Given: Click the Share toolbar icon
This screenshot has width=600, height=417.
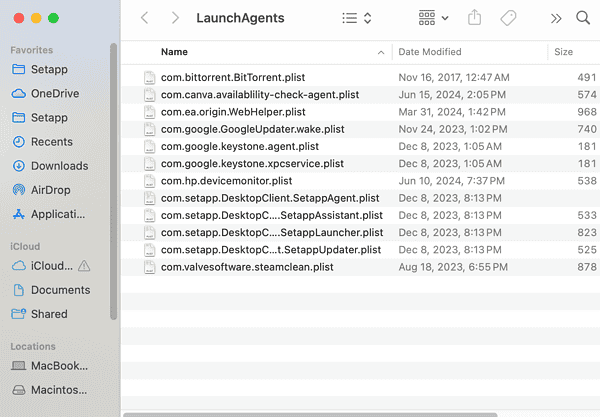Looking at the screenshot, I should pos(475,18).
